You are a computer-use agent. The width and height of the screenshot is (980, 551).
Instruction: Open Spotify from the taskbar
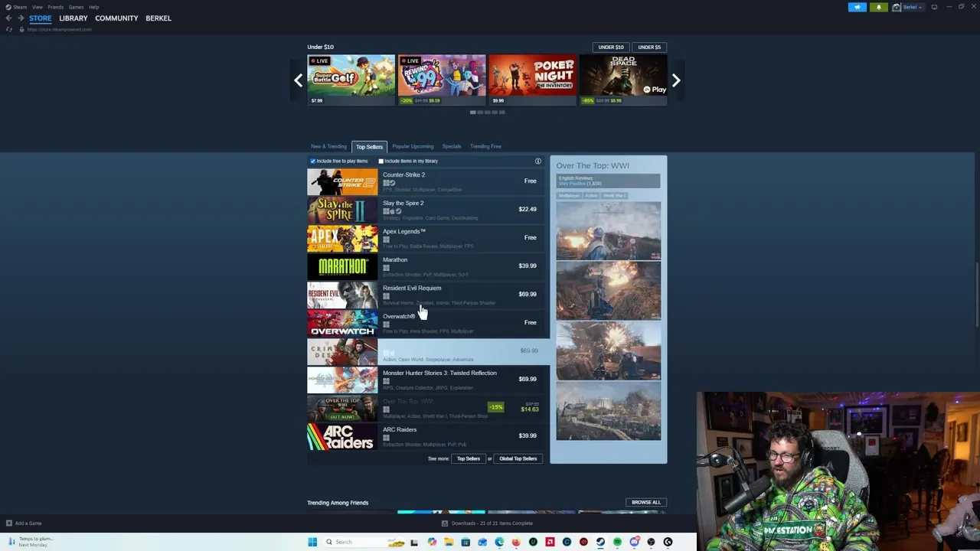617,542
